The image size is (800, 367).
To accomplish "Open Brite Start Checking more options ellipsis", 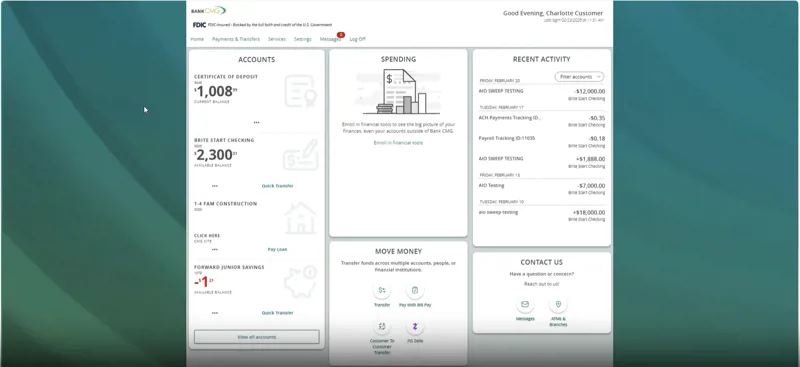I will coord(215,186).
